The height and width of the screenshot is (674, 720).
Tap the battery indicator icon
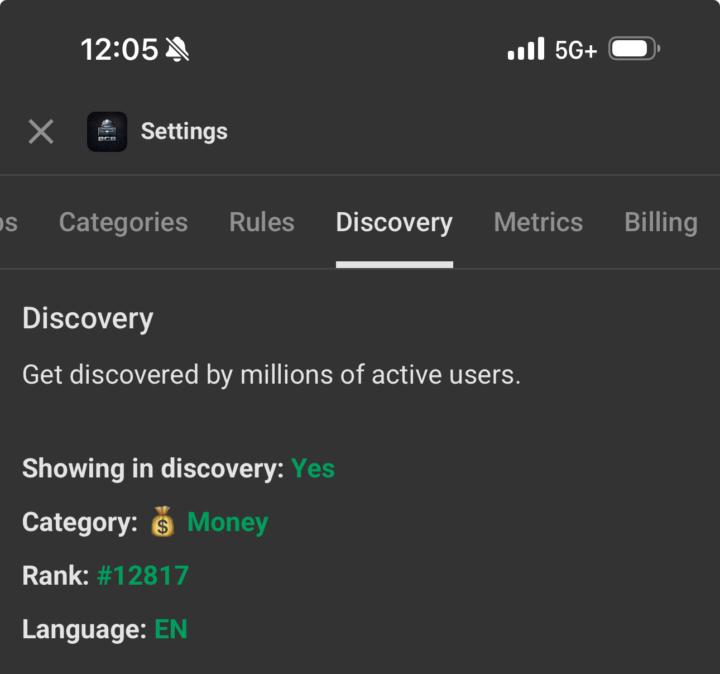(x=634, y=49)
